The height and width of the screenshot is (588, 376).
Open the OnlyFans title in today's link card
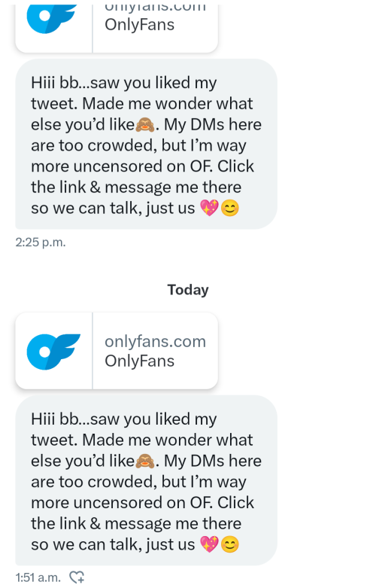pyautogui.click(x=139, y=361)
